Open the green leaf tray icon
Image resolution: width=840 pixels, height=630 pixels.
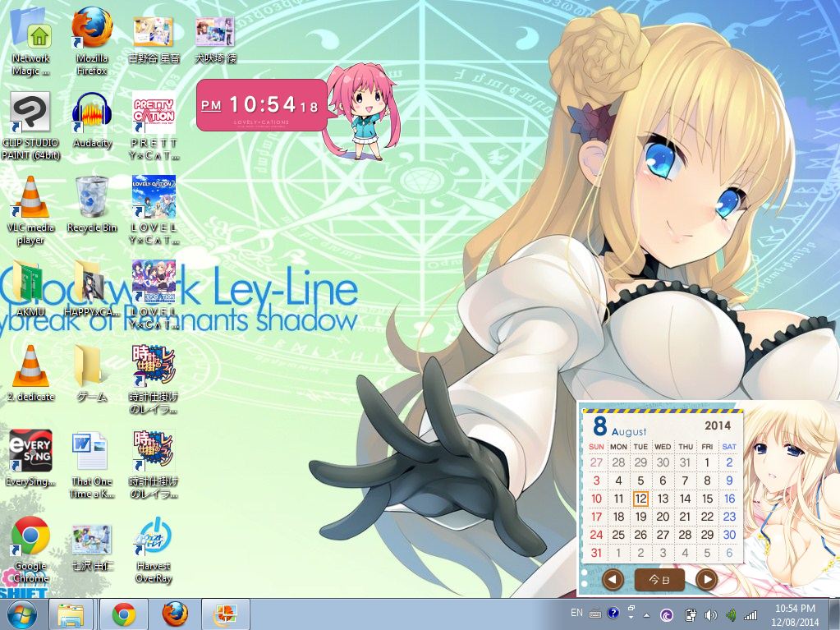point(731,615)
